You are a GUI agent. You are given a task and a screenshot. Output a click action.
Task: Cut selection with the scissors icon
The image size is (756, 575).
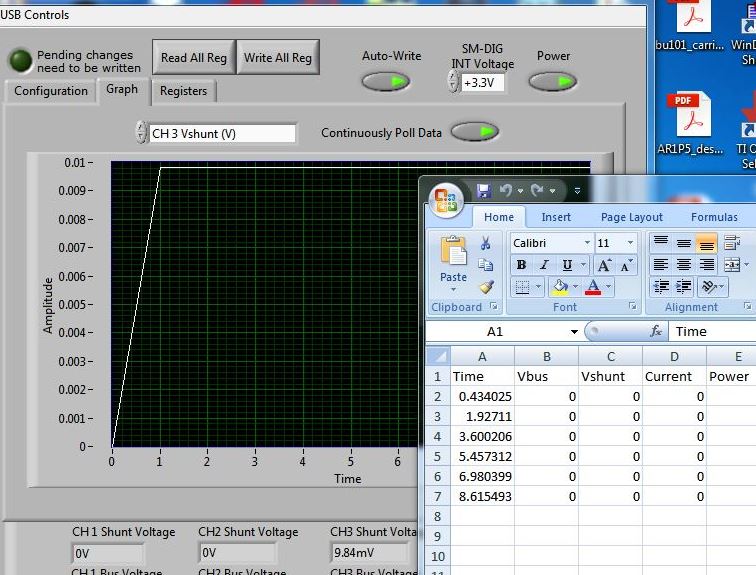click(486, 243)
